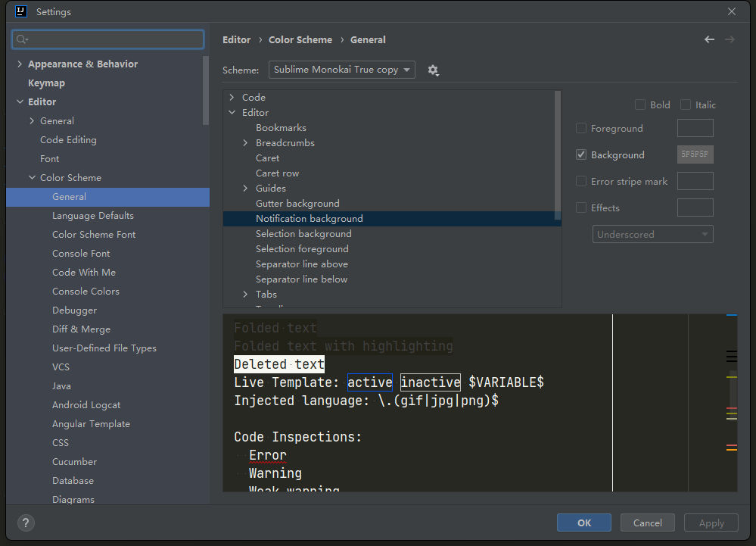The height and width of the screenshot is (546, 756).
Task: Click the Cancel button
Action: (x=648, y=523)
